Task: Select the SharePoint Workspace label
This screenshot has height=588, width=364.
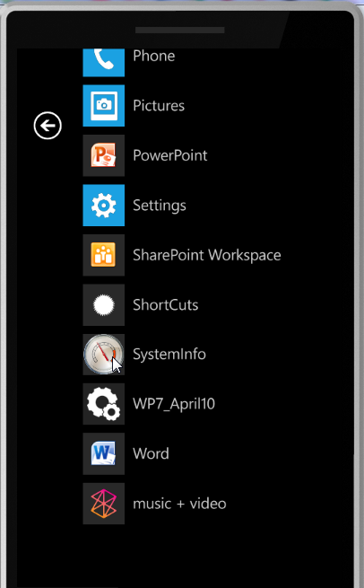Action: point(207,255)
